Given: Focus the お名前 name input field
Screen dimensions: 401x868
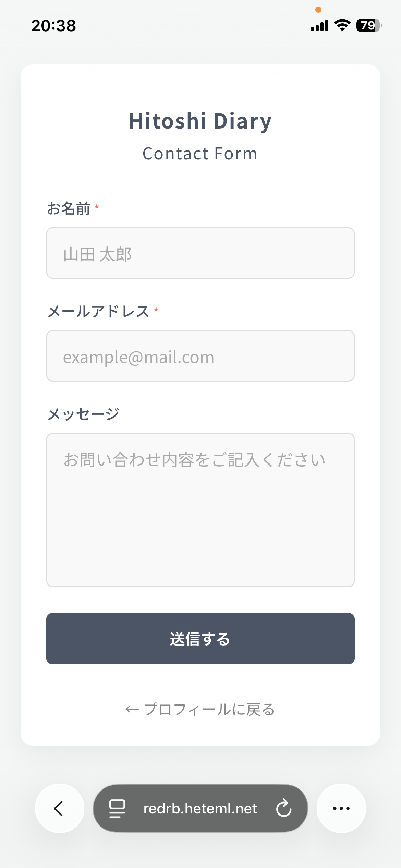Looking at the screenshot, I should pos(200,253).
